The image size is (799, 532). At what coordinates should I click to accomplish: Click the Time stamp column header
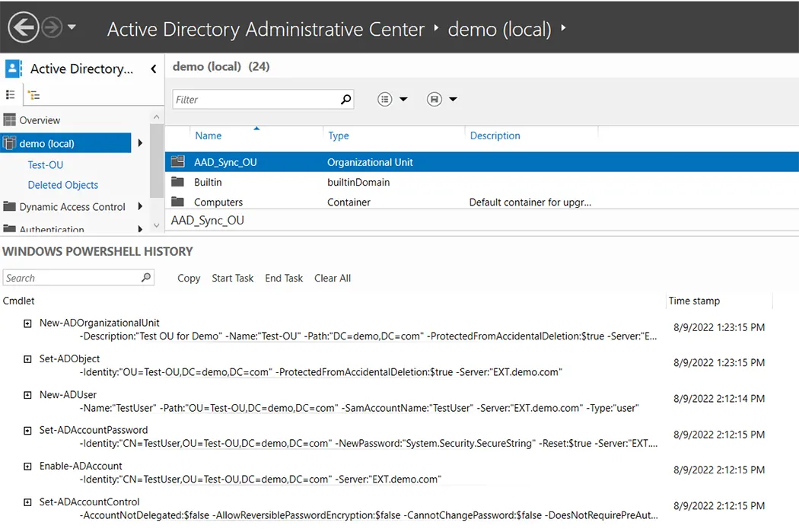694,301
